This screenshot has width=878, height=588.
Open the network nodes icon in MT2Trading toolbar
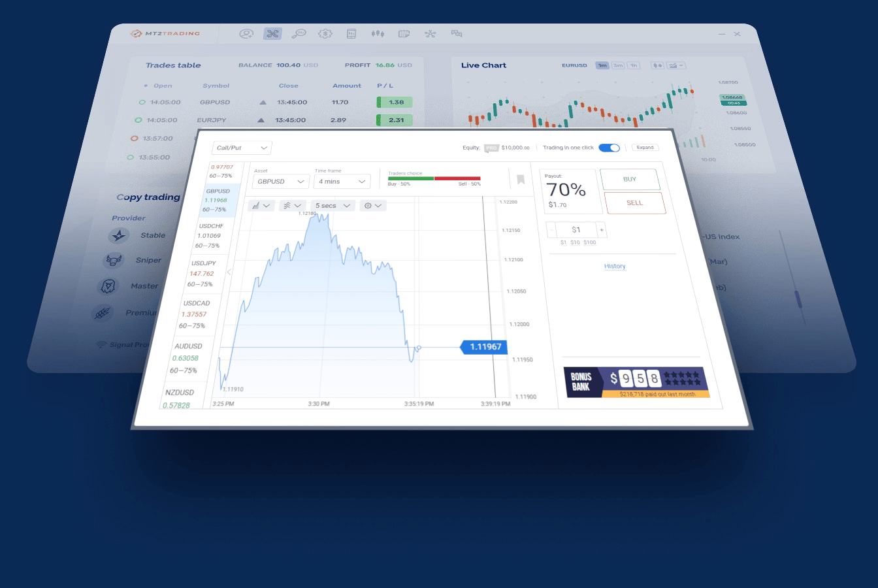pyautogui.click(x=430, y=33)
